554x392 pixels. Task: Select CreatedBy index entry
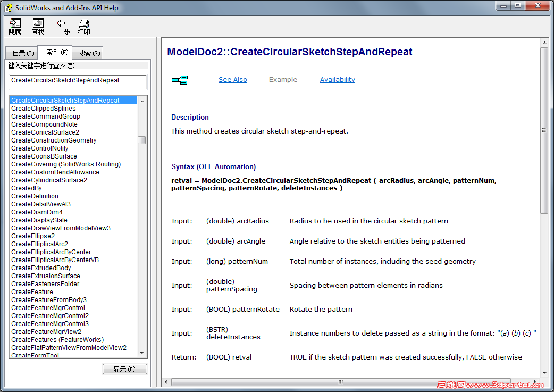(27, 188)
